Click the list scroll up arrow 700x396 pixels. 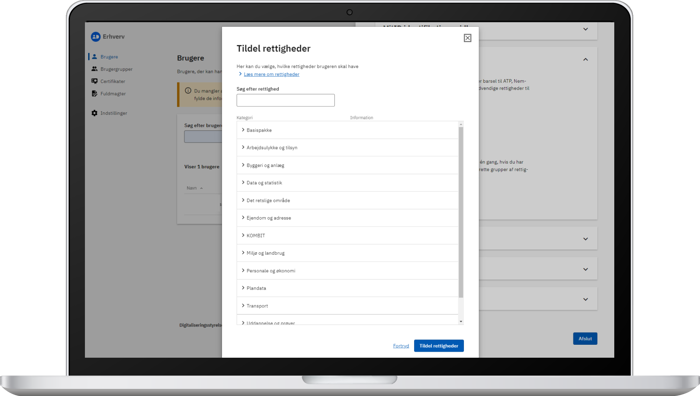(461, 124)
